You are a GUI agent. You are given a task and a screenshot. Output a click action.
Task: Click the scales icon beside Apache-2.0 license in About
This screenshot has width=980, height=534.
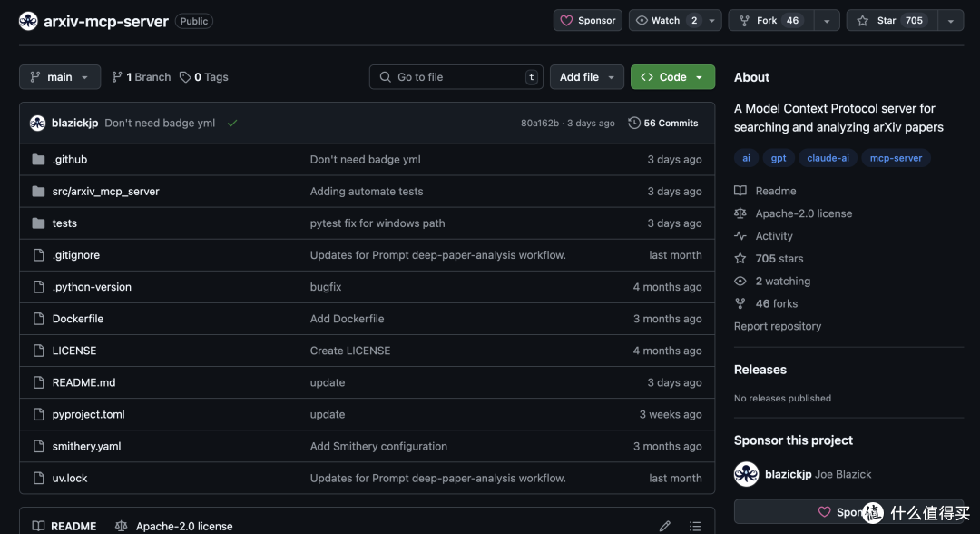[740, 213]
